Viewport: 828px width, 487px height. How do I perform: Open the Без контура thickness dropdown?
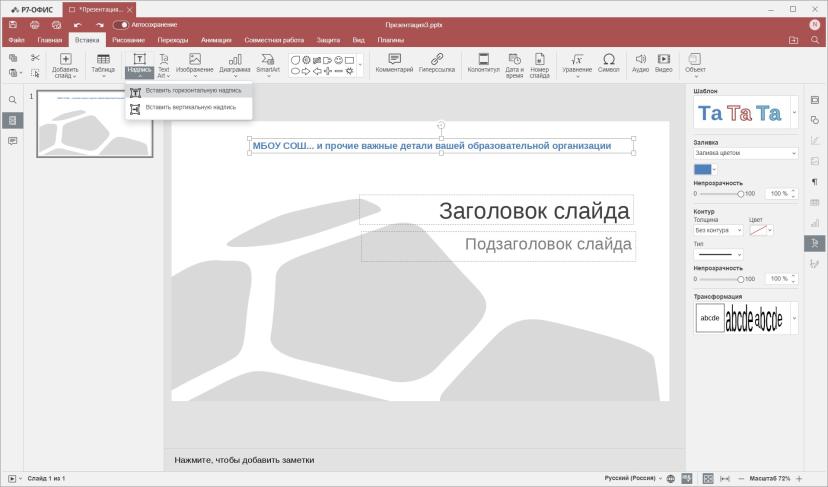click(x=718, y=230)
